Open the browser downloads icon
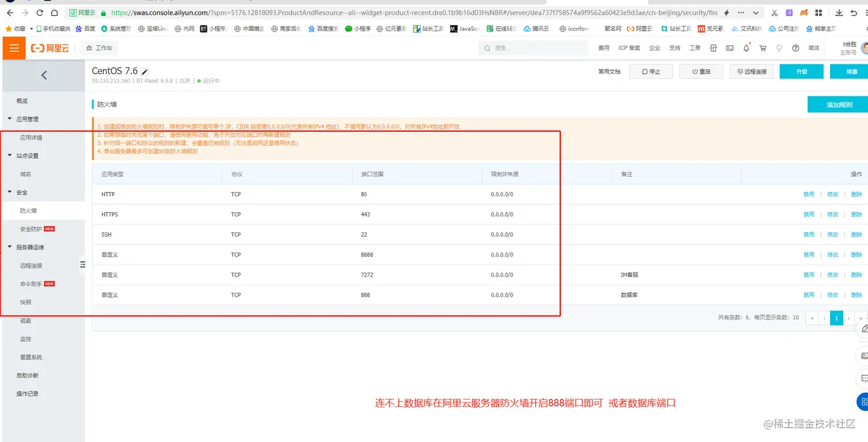This screenshot has height=442, width=868. click(x=839, y=13)
